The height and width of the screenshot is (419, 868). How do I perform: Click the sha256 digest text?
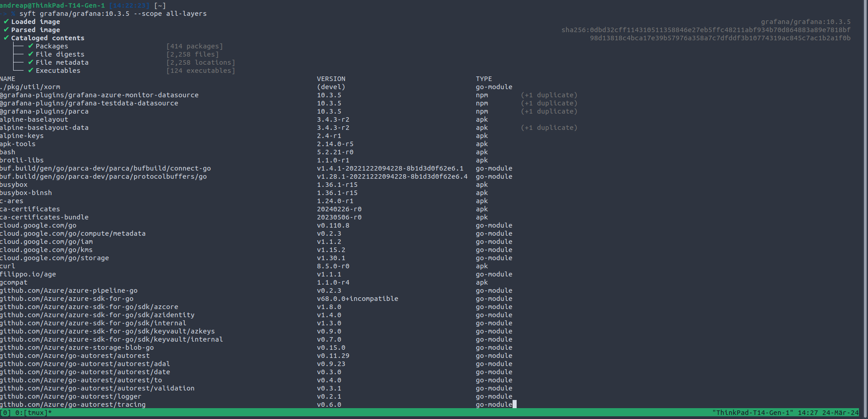705,30
